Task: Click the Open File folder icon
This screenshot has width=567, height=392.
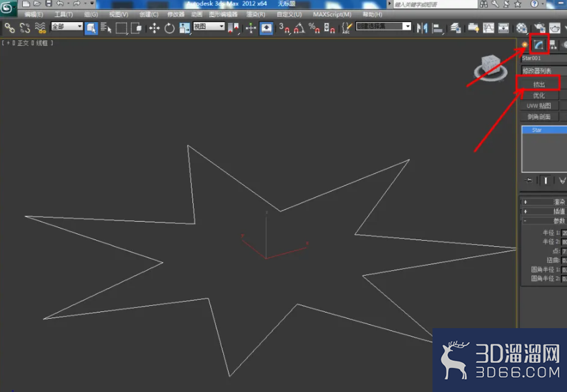Action: click(x=37, y=4)
